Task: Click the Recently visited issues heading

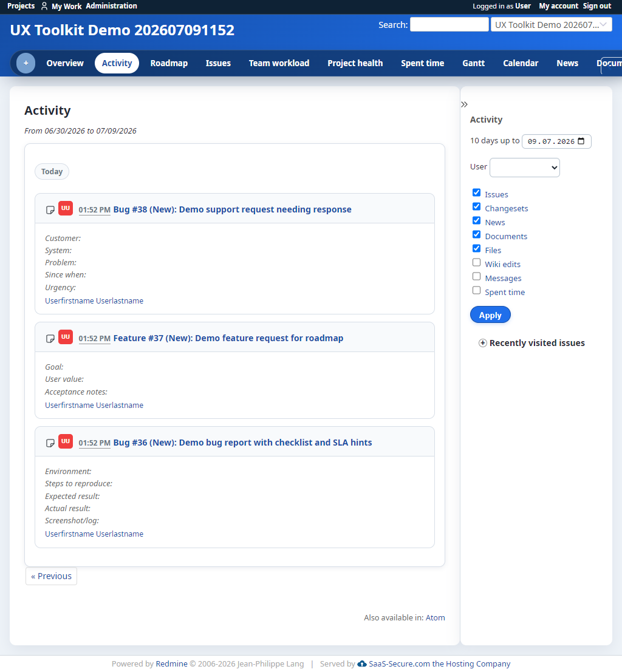Action: (537, 343)
